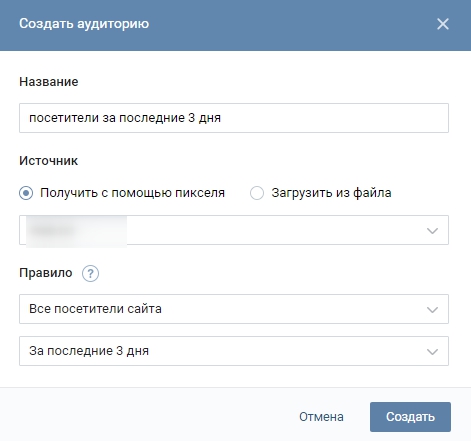
Task: Click the Создать аудиторию dialog title
Action: coord(84,24)
